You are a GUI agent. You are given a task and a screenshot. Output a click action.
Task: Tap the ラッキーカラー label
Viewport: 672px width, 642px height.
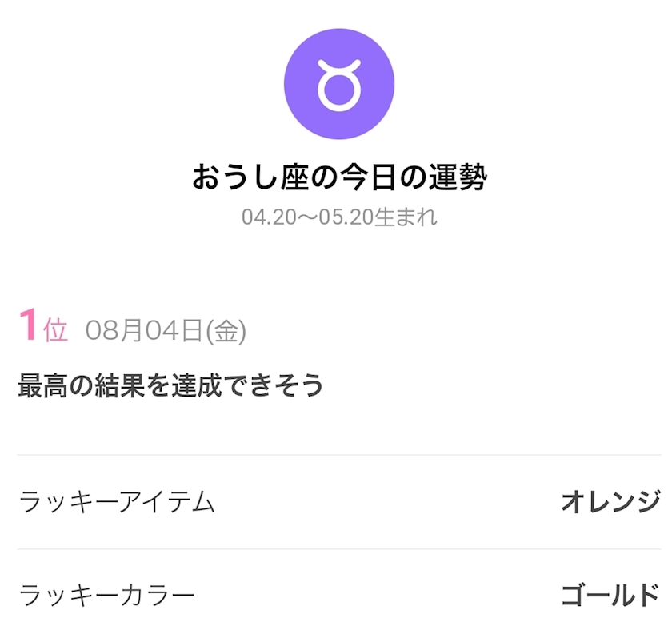point(107,596)
